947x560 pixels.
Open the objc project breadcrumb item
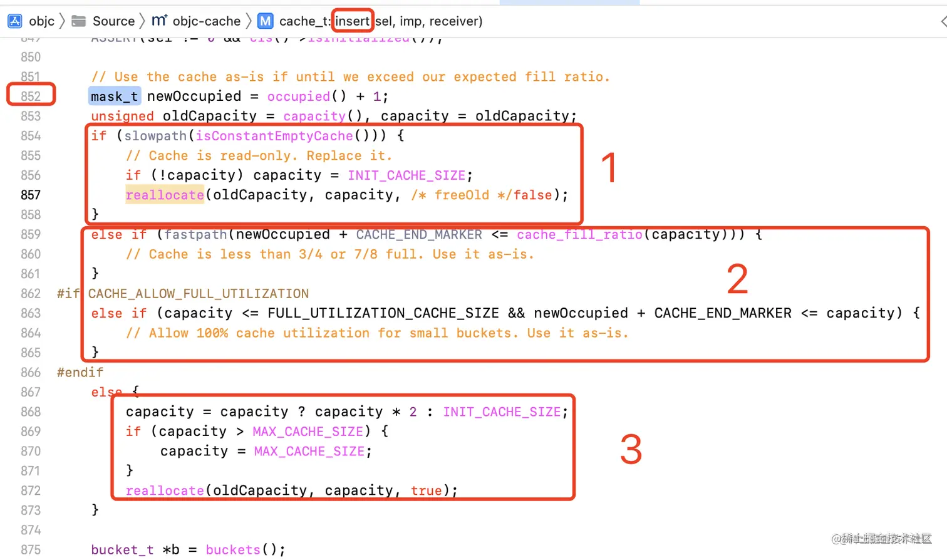point(41,21)
